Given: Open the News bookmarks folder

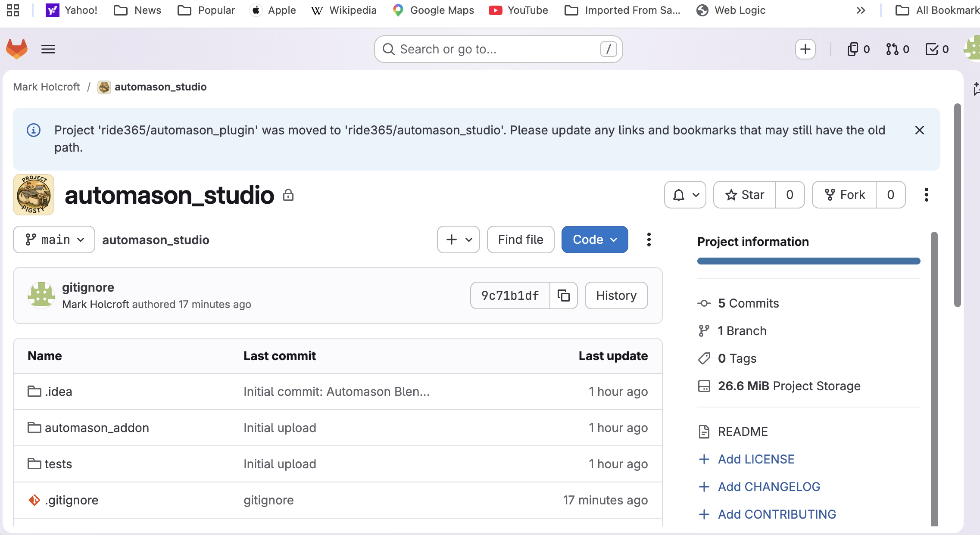Looking at the screenshot, I should pyautogui.click(x=137, y=10).
